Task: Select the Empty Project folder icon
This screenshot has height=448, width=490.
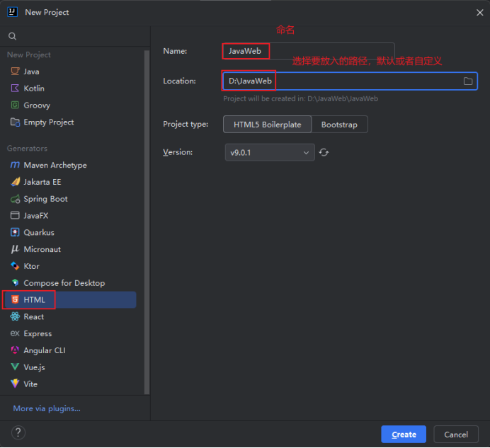Action: point(15,122)
